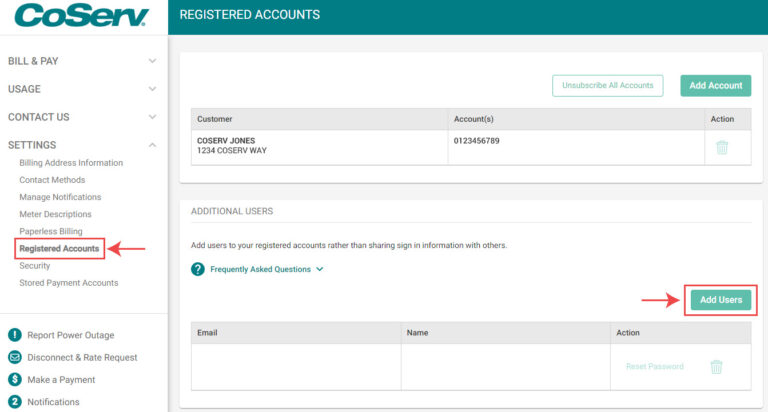Collapse the SETTINGS menu chevron
The image size is (768, 412).
[152, 145]
